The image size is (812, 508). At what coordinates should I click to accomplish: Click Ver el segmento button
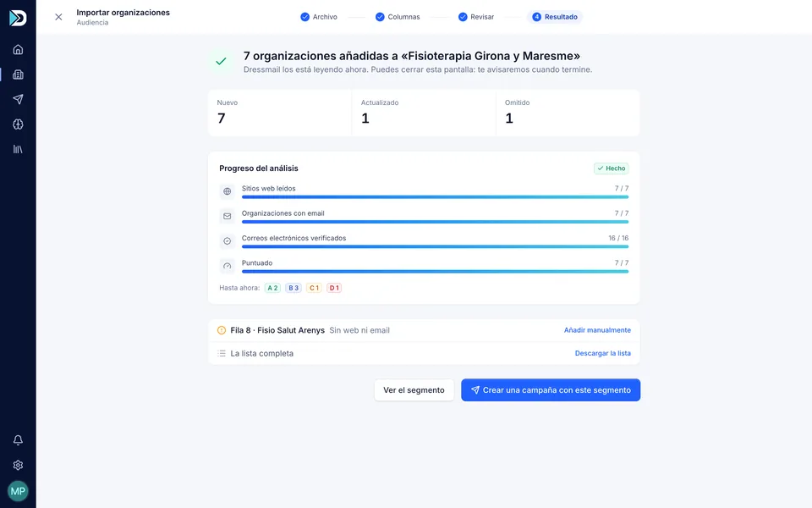tap(414, 390)
